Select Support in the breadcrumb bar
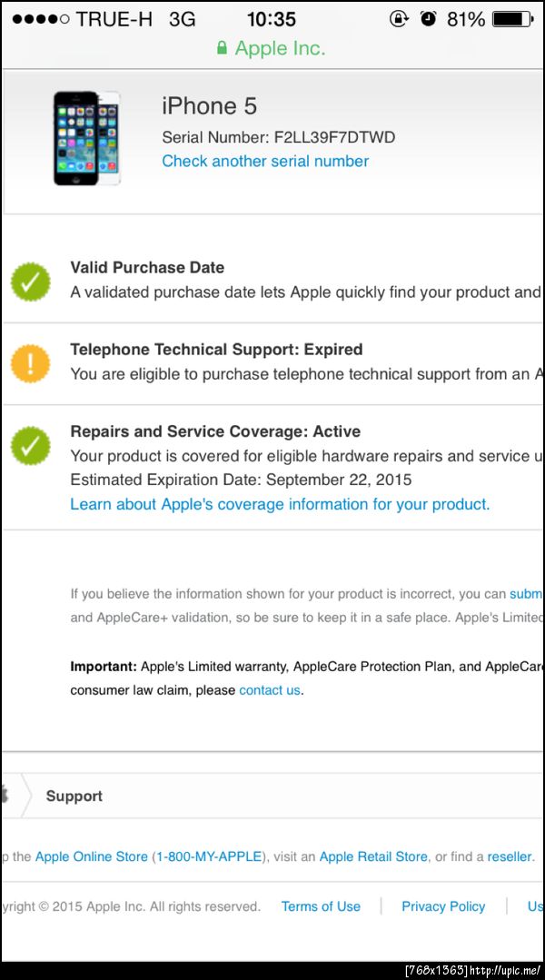 coord(74,796)
